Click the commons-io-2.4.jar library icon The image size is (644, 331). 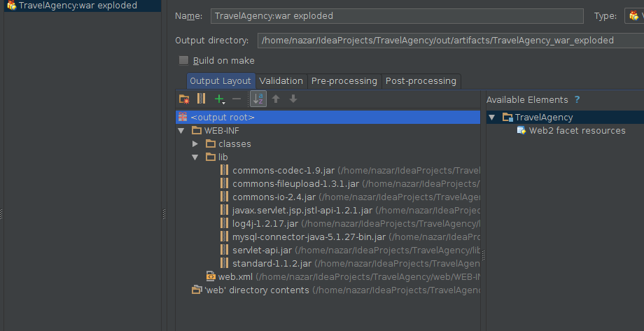click(x=224, y=197)
